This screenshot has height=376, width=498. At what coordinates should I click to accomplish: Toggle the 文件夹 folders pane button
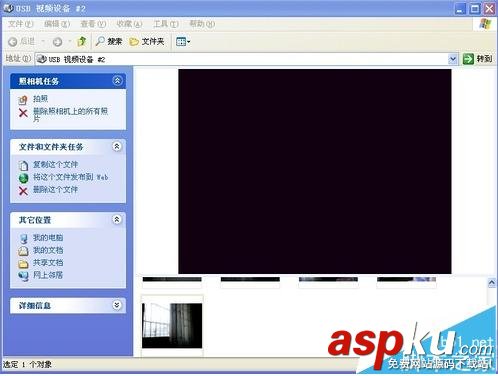147,41
